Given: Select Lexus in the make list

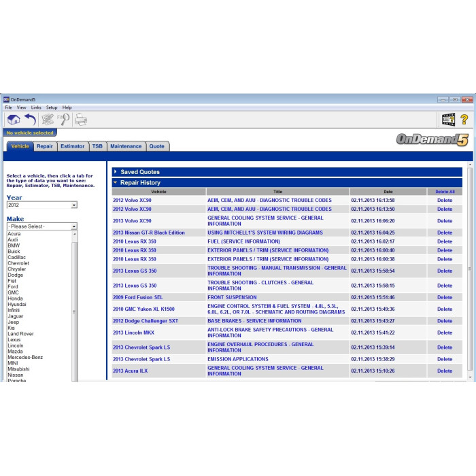Looking at the screenshot, I should [x=14, y=340].
